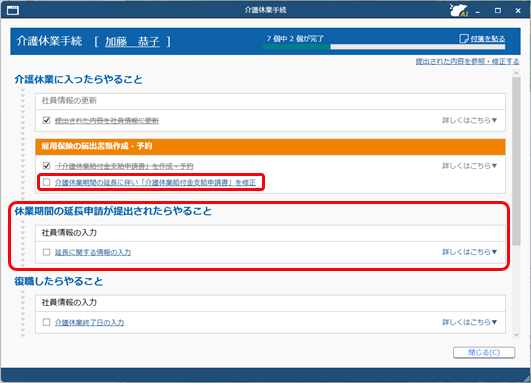Check the 介護休業期間の延長に伴い申請書を修正 checkbox

coord(46,182)
